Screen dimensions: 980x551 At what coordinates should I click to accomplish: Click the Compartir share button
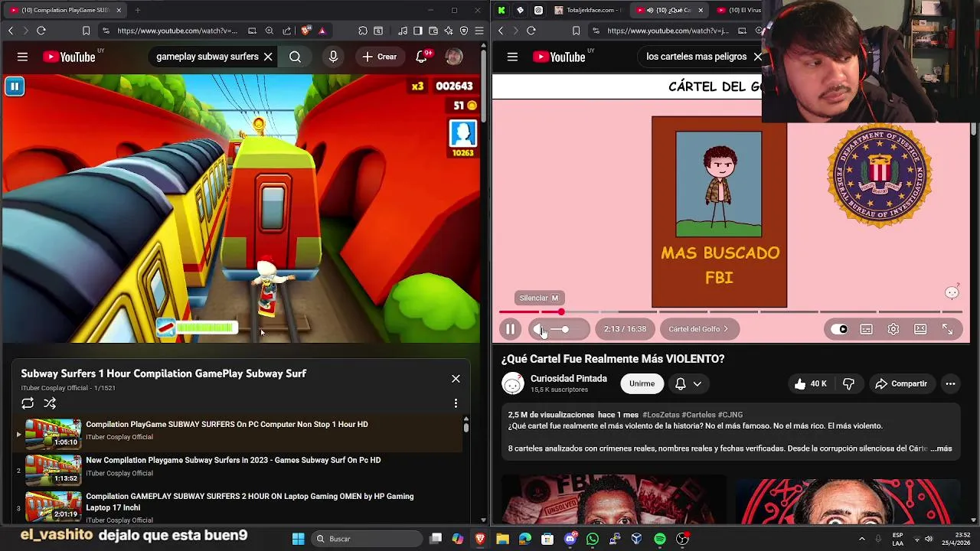tap(901, 383)
